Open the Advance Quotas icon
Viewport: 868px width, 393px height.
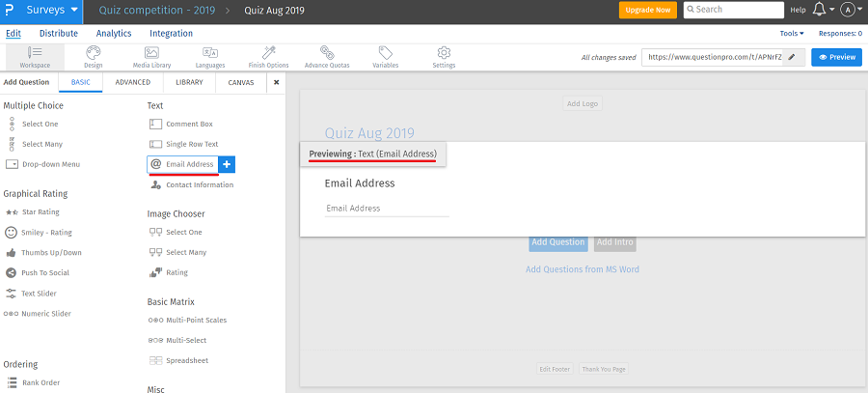[327, 57]
